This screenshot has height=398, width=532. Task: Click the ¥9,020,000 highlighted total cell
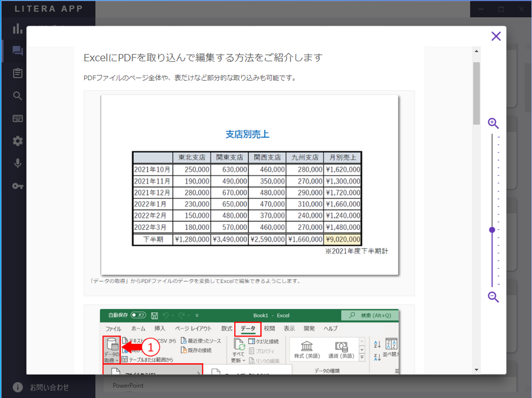tap(343, 239)
